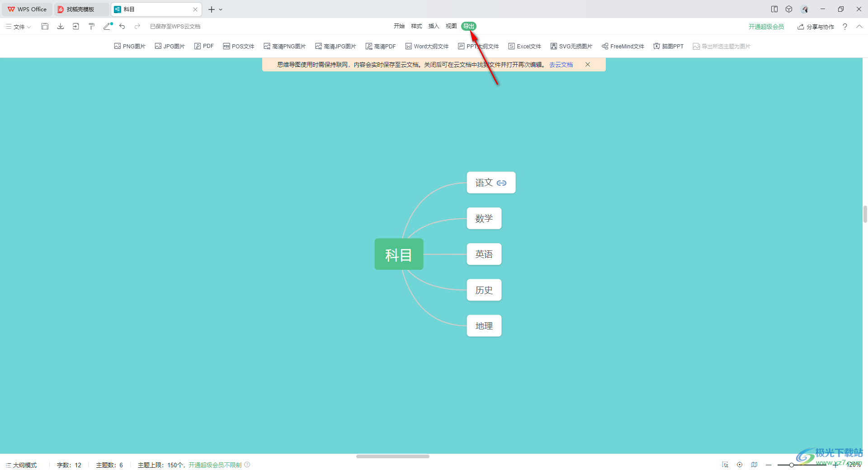
Task: Expand the new tab dropdown arrow
Action: [x=221, y=9]
